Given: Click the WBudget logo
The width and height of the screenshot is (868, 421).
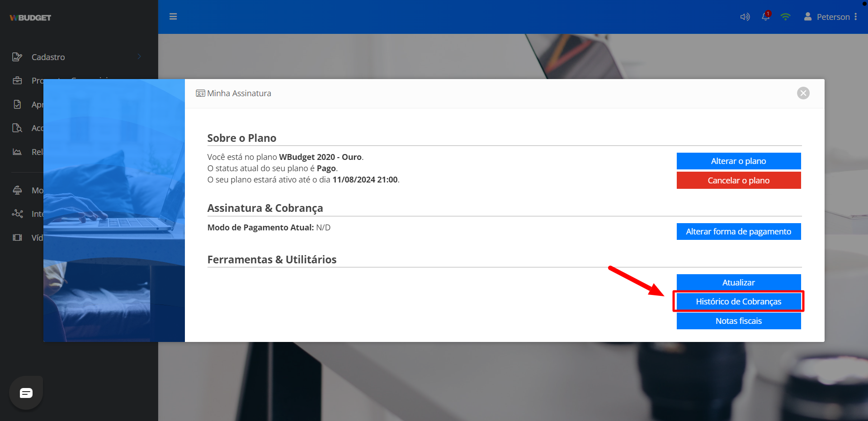Looking at the screenshot, I should click(30, 18).
